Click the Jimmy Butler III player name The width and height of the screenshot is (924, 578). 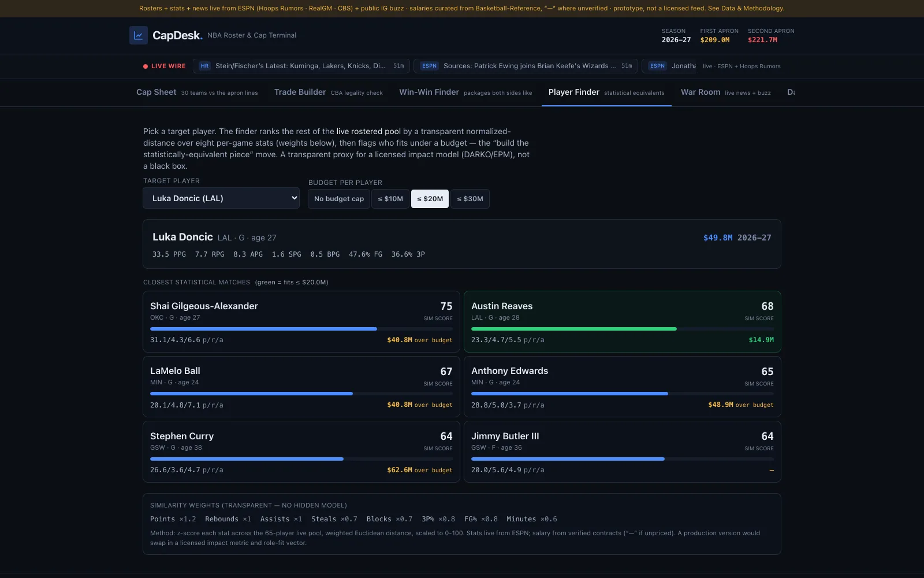pos(505,436)
